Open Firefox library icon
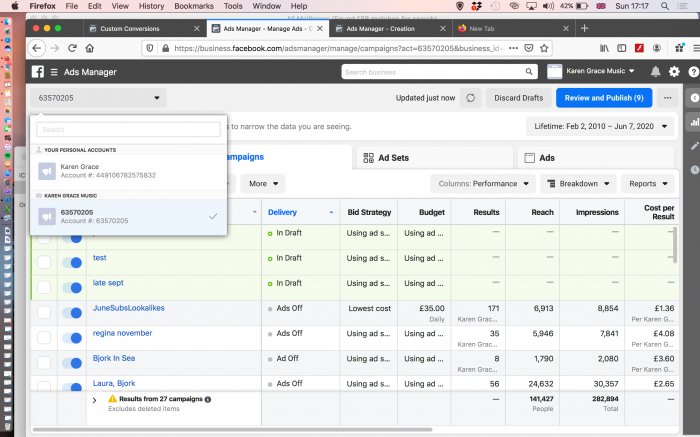700x437 pixels. (x=604, y=48)
